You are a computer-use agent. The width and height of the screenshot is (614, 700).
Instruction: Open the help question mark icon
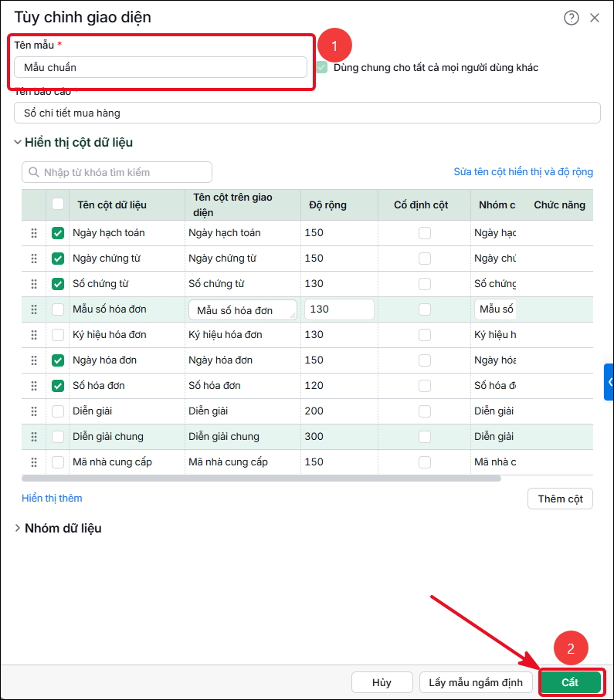click(x=571, y=18)
